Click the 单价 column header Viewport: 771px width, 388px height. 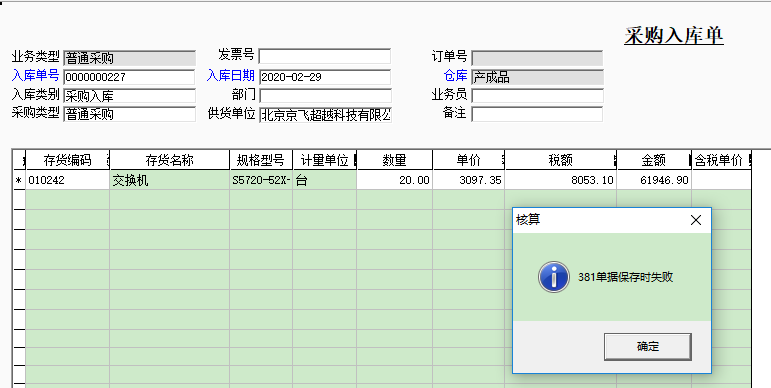click(469, 160)
